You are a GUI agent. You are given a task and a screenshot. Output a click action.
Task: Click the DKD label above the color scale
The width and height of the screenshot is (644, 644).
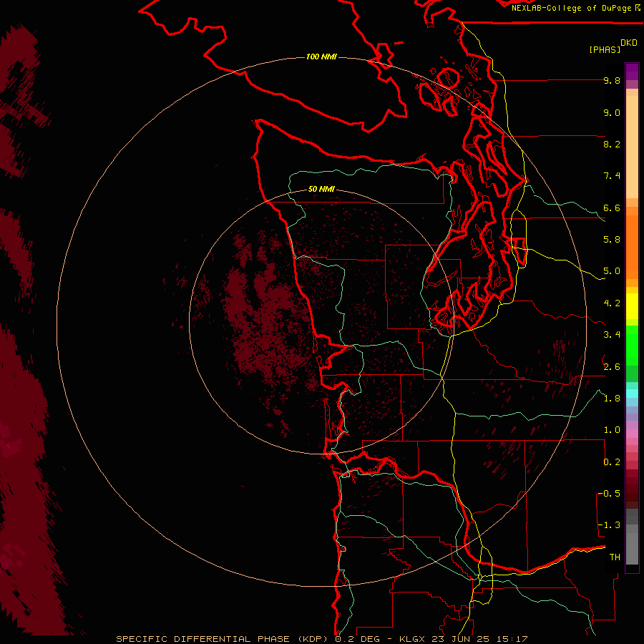click(x=629, y=43)
